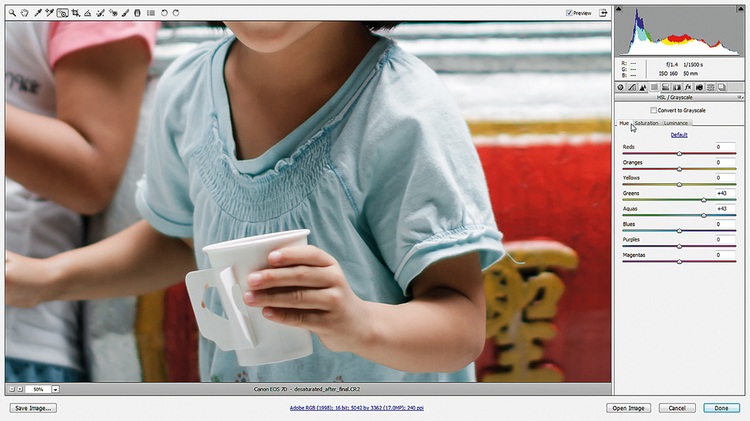Click the Open Image button
Image resolution: width=750 pixels, height=421 pixels.
pyautogui.click(x=629, y=408)
